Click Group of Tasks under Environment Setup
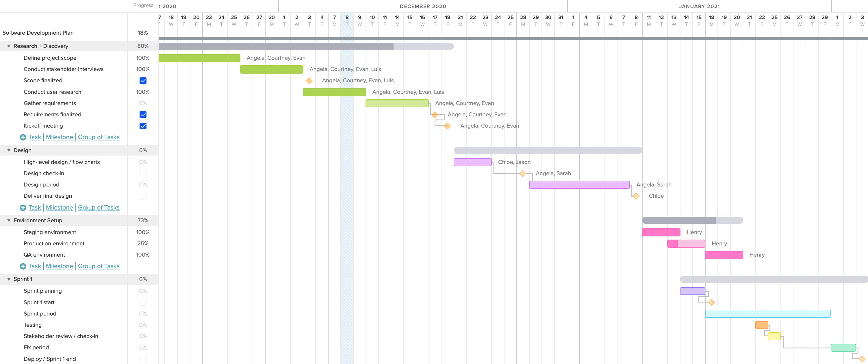 pos(99,266)
